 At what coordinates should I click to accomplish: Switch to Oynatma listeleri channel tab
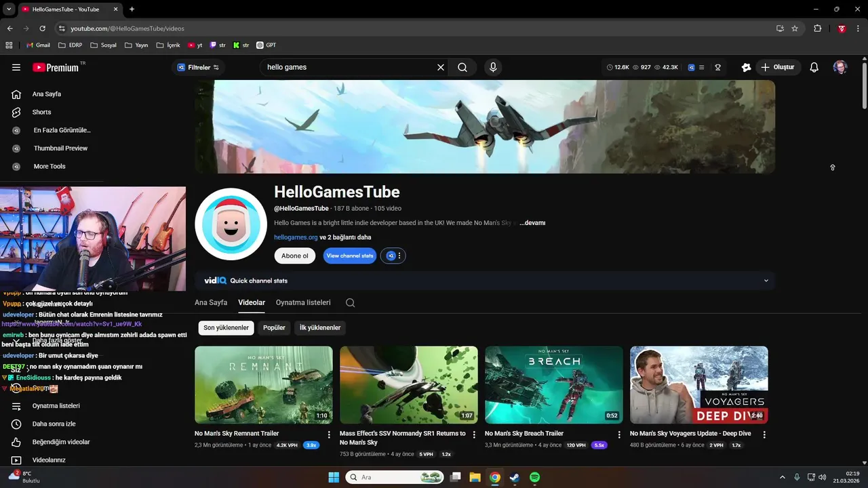pos(303,302)
